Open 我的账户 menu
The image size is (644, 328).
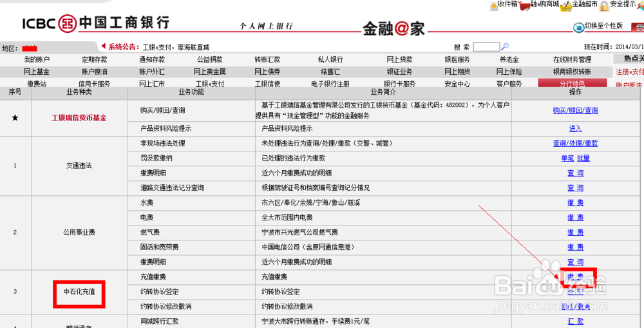pyautogui.click(x=37, y=59)
